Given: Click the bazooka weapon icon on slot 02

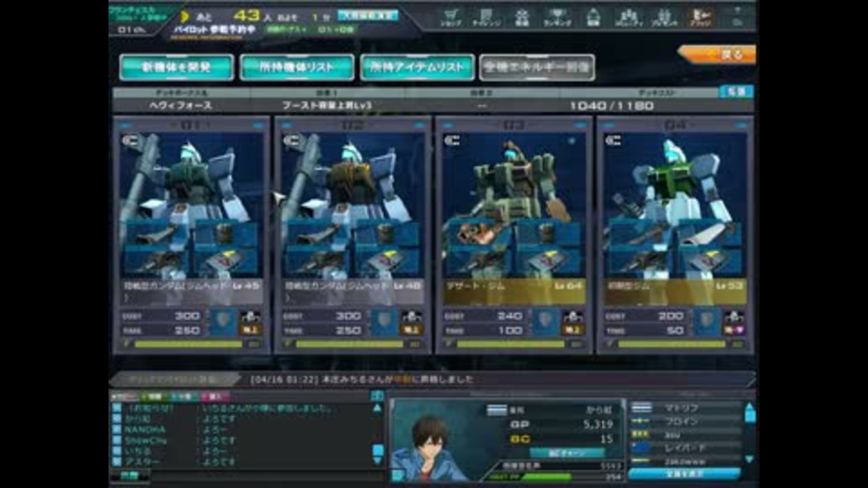Looking at the screenshot, I should point(317,235).
